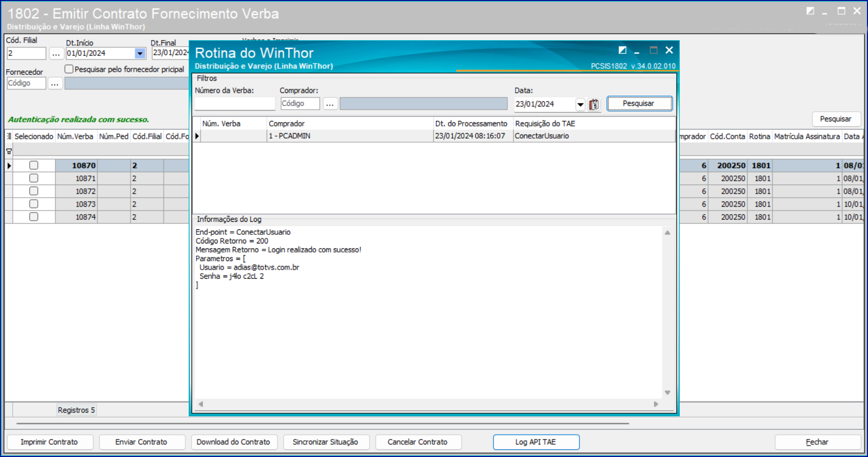Toggle checkbox for verba 10873 row
The image size is (868, 457).
coord(34,204)
